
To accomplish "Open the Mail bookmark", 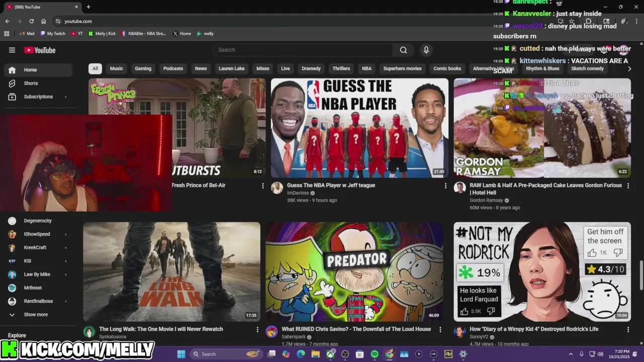I will [x=27, y=34].
